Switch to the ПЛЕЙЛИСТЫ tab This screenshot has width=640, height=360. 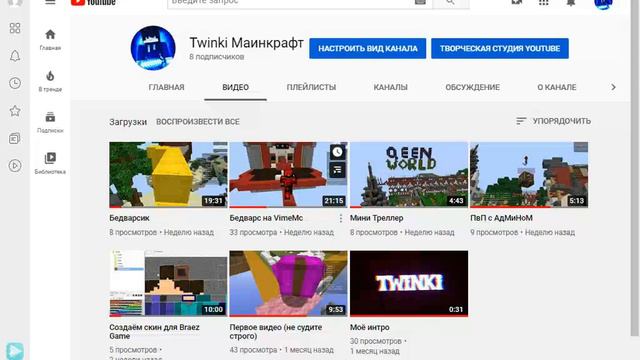(x=311, y=87)
